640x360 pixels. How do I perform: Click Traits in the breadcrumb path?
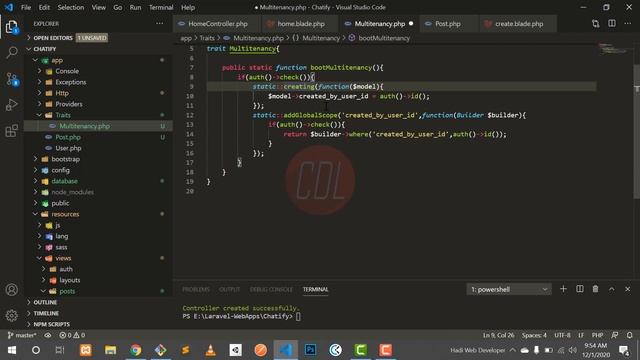pyautogui.click(x=207, y=38)
